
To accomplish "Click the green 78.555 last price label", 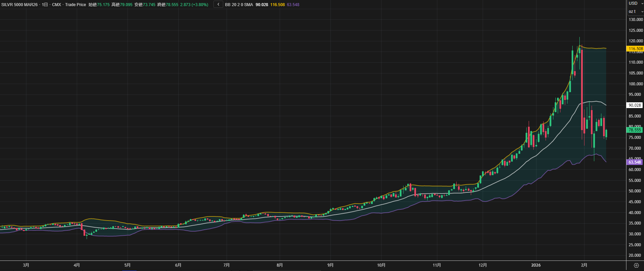I will 635,130.
